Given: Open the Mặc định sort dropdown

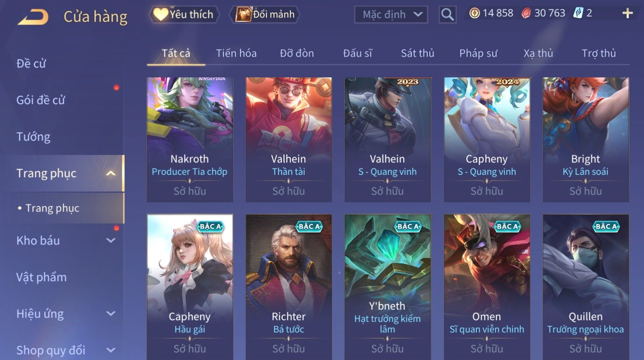Looking at the screenshot, I should pos(391,15).
